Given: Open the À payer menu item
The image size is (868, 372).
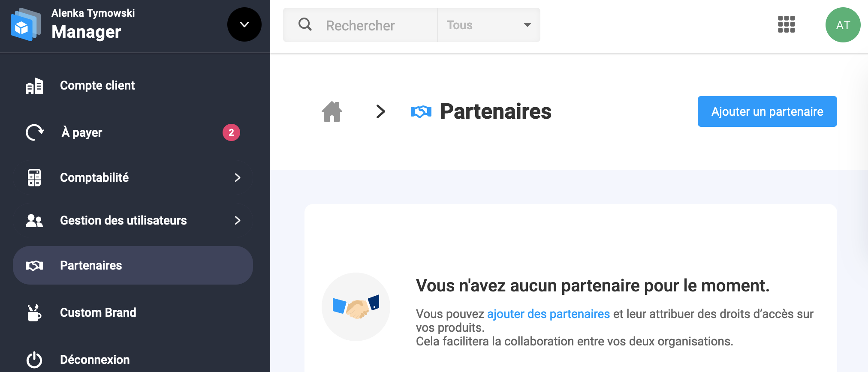Looking at the screenshot, I should click(81, 132).
